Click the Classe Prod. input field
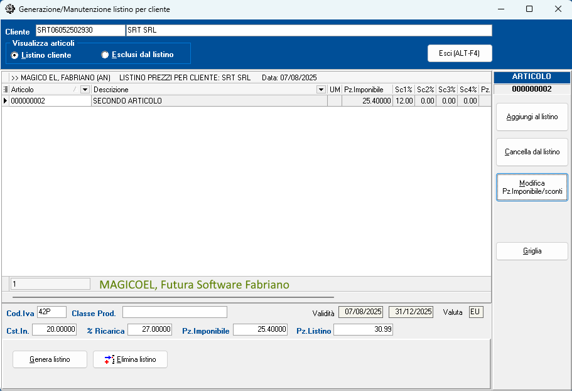Image resolution: width=572 pixels, height=392 pixels. click(175, 312)
